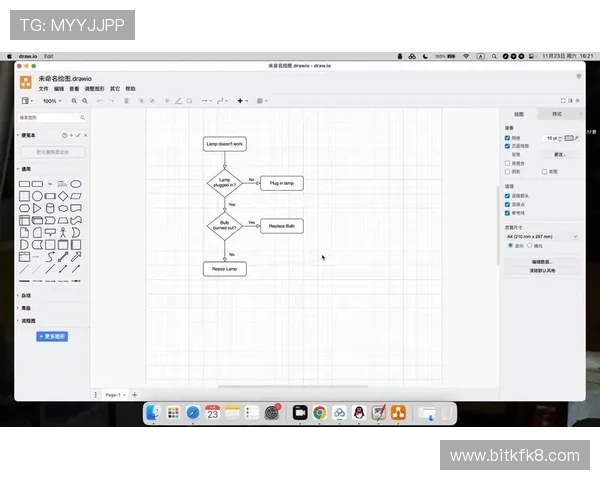
Task: Pick the actor stick-figure shape
Action: [x=63, y=232]
